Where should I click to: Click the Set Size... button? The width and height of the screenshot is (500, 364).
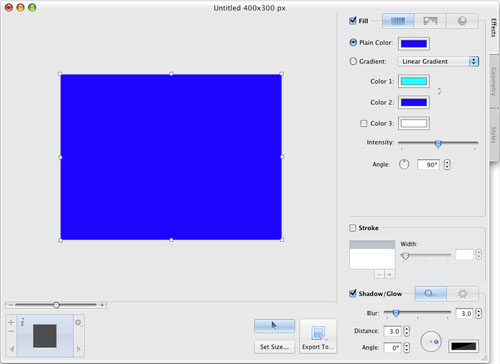[274, 347]
